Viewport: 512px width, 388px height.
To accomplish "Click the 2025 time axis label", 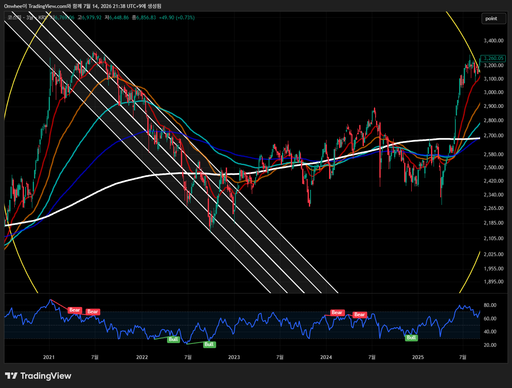I will (418, 357).
